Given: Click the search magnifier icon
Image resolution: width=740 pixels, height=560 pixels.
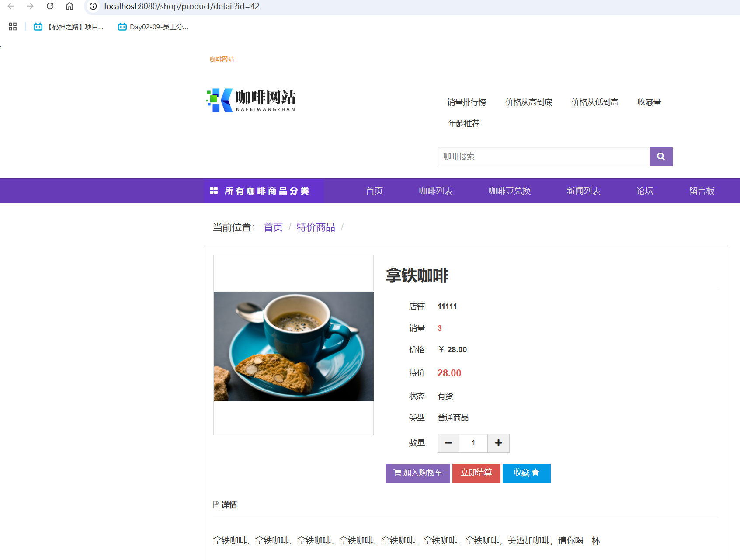Looking at the screenshot, I should click(660, 157).
